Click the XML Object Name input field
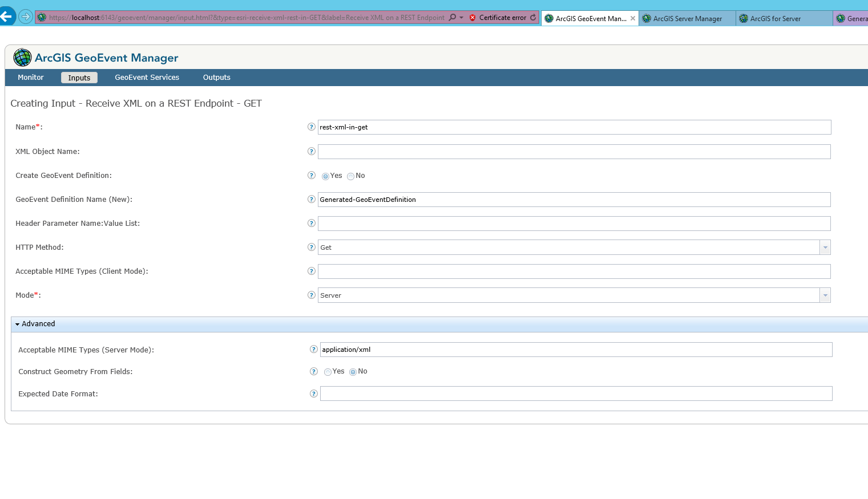This screenshot has width=868, height=499. point(574,152)
